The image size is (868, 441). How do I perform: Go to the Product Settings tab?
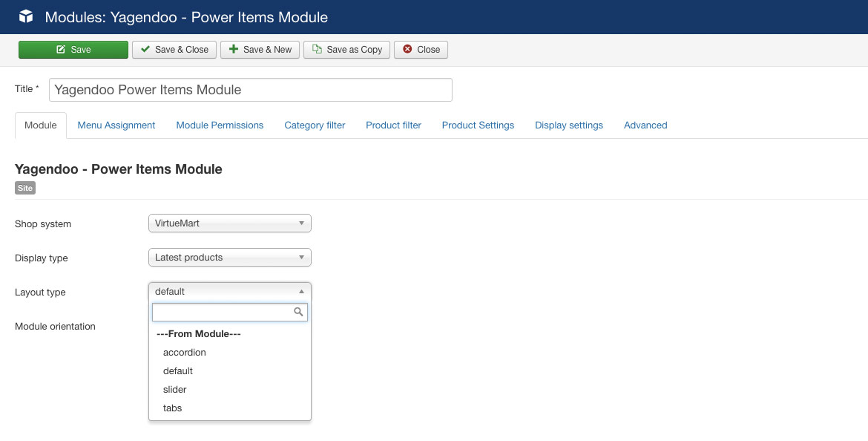point(479,125)
